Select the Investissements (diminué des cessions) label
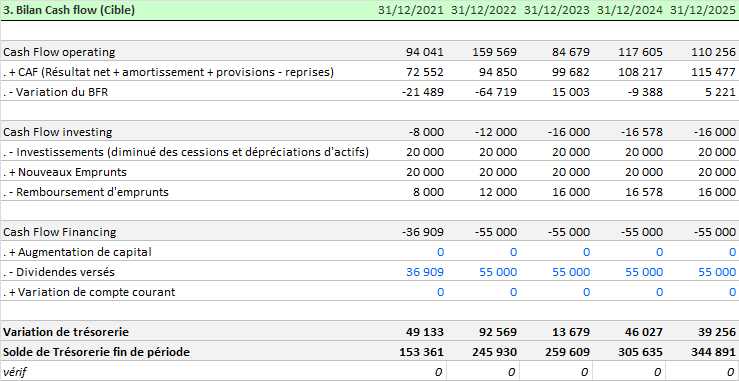The image size is (739, 381). click(186, 152)
